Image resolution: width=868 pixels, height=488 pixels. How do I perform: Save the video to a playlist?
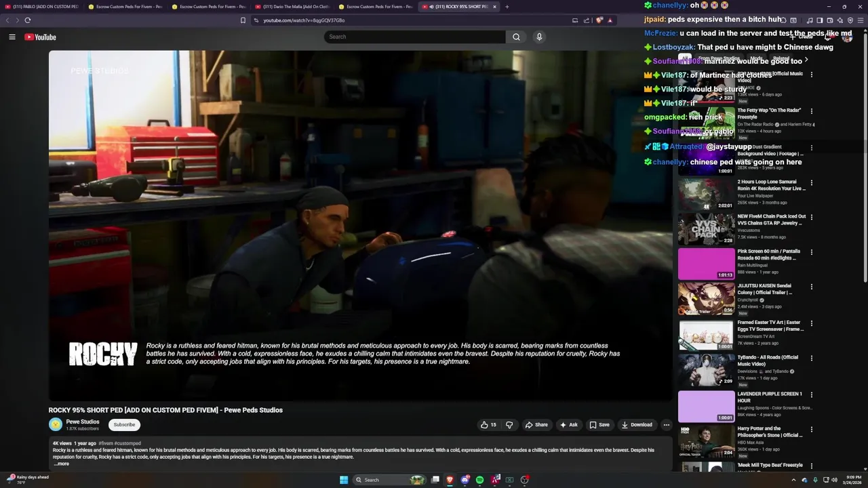pyautogui.click(x=599, y=425)
